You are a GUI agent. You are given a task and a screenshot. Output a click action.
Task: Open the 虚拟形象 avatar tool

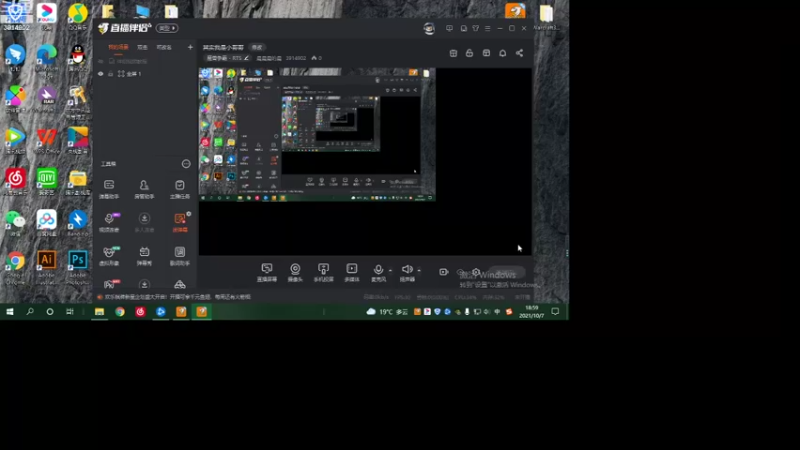pyautogui.click(x=109, y=256)
